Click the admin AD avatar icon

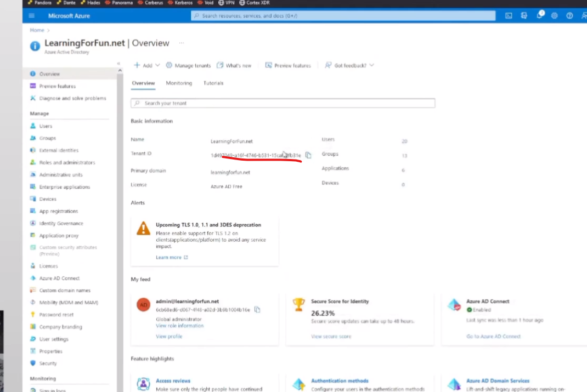(143, 305)
